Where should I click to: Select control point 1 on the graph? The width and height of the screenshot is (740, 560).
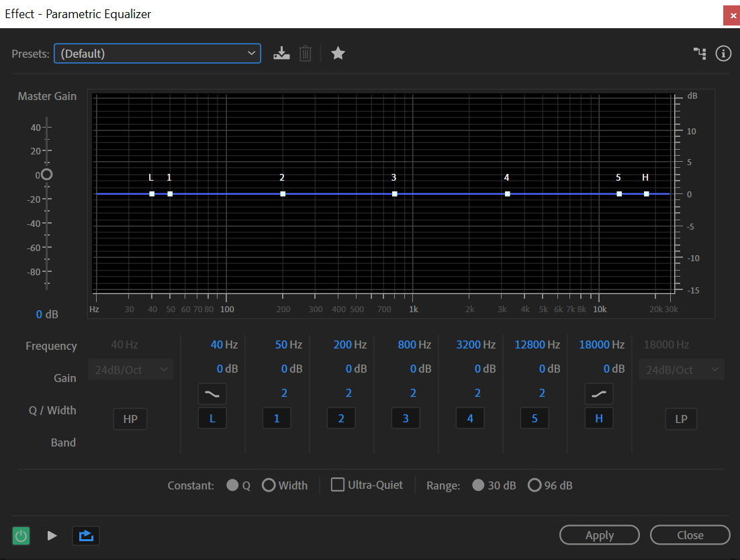click(x=170, y=194)
